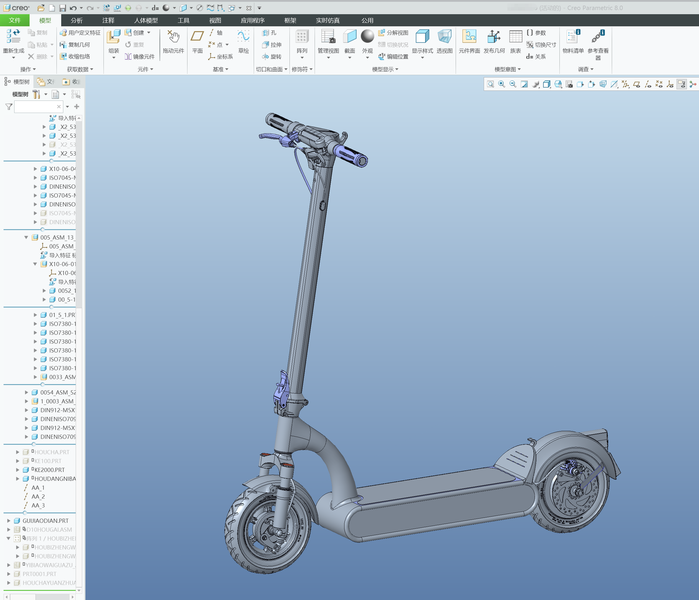Click the 旋转 (Revolve) tool
The width and height of the screenshot is (699, 600).
[x=271, y=57]
